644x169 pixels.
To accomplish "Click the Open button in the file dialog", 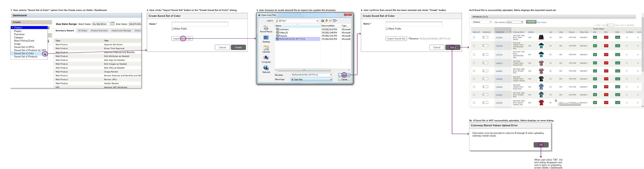I will [344, 75].
